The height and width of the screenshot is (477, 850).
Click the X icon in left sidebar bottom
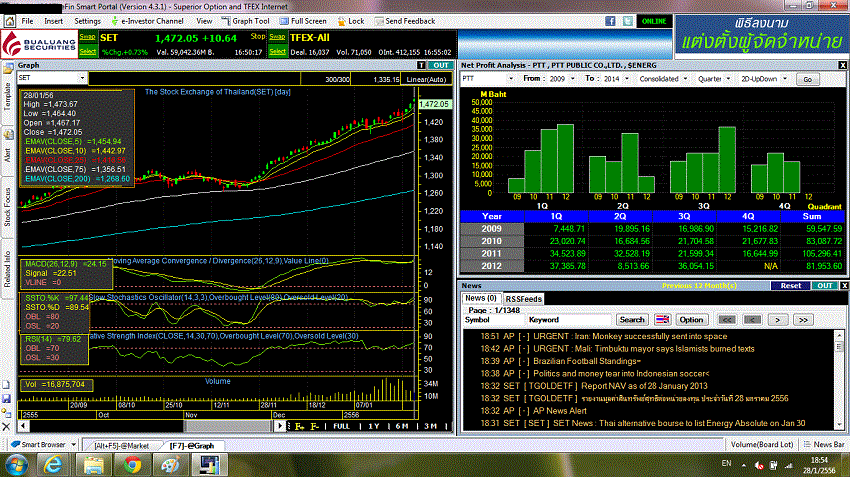coord(6,427)
